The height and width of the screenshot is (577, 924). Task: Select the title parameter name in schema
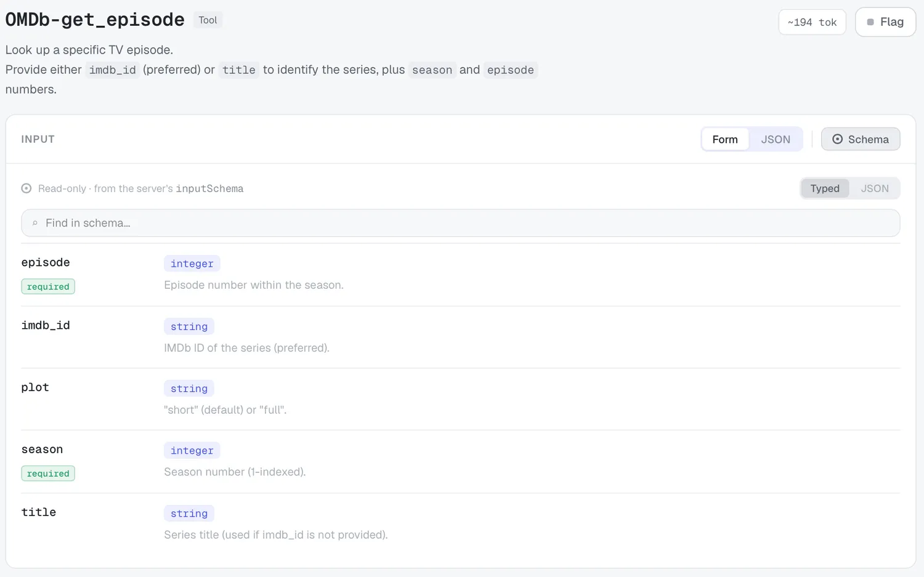point(39,512)
